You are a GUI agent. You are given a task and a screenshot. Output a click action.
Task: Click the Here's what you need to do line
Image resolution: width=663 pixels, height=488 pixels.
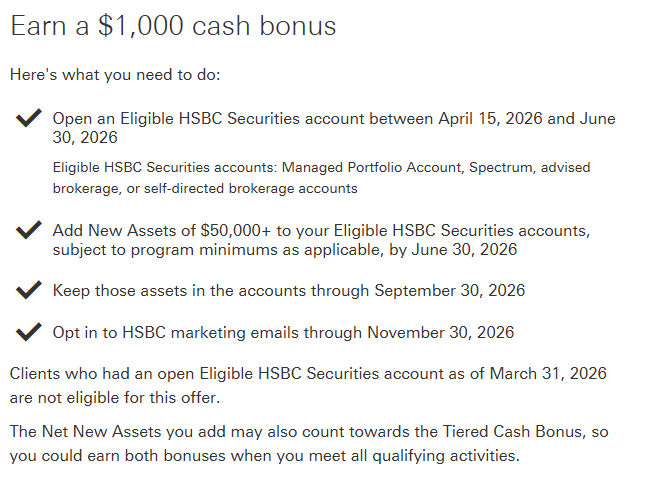[115, 75]
